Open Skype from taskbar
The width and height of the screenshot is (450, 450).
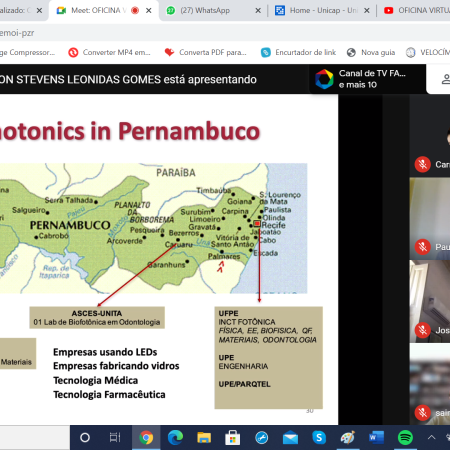(x=319, y=437)
